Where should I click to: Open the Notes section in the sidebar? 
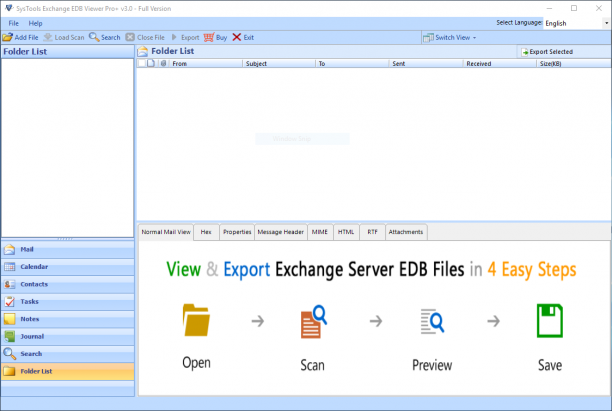[68, 319]
